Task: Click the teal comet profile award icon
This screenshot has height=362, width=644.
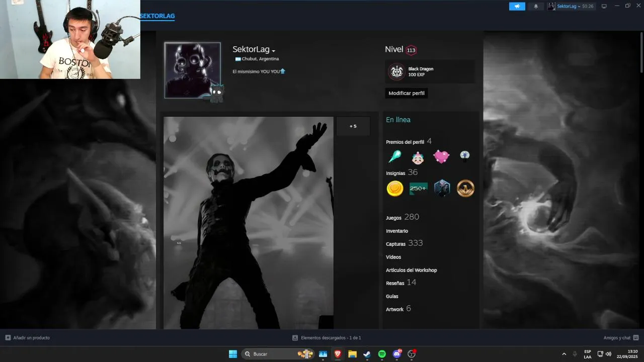Action: 394,157
